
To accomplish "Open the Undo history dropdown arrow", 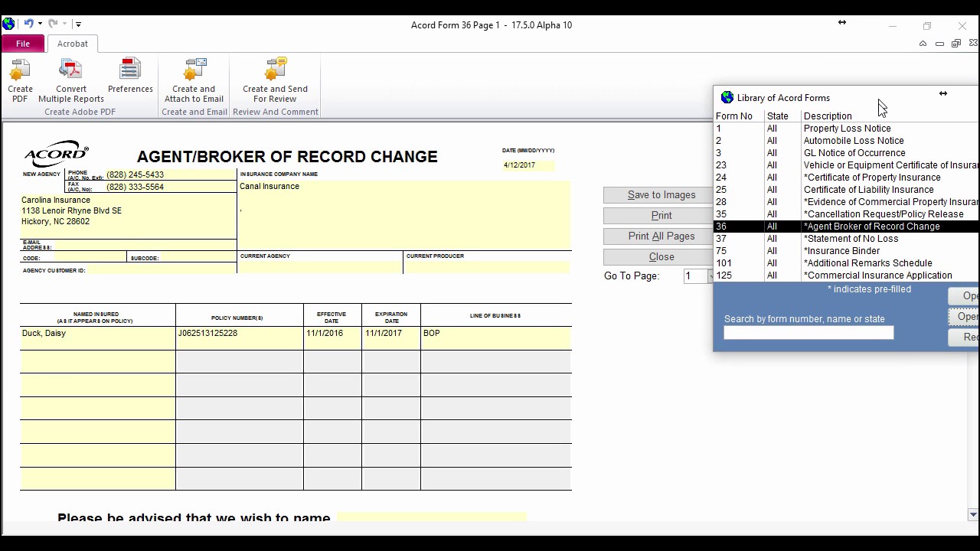I will point(40,24).
